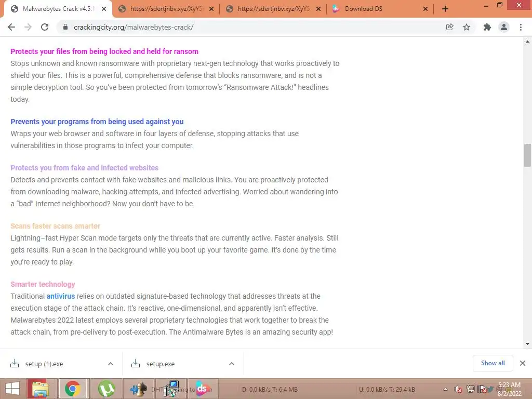
Task: Close the first sdertjnbv.xyz tab
Action: [211, 9]
